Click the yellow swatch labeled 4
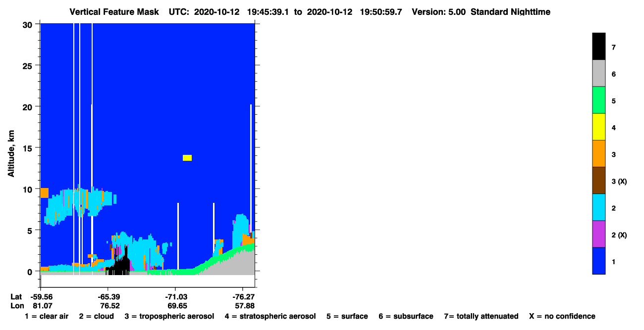 point(598,127)
